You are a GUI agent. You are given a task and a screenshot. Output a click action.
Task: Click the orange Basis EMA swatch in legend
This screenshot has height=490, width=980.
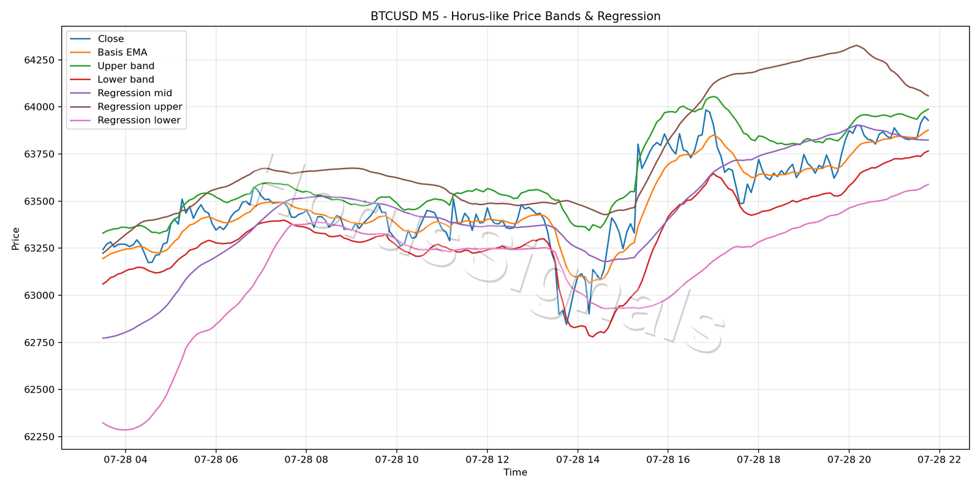[81, 52]
